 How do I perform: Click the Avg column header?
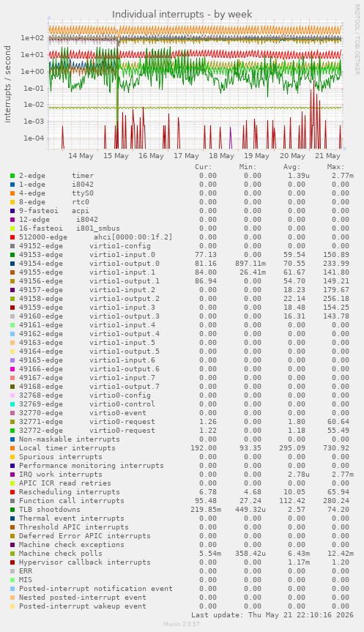(291, 167)
